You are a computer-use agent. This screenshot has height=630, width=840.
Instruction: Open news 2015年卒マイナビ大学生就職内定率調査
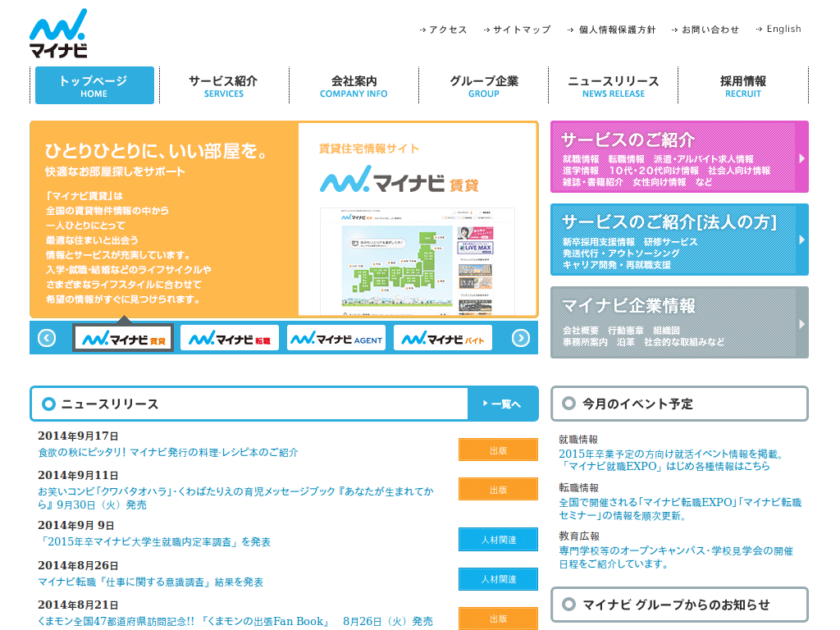pos(154,541)
